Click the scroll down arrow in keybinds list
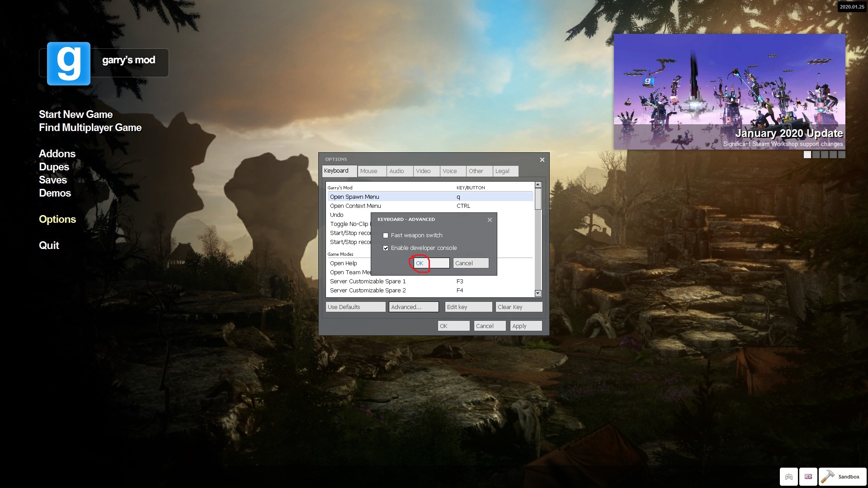This screenshot has height=488, width=868. (538, 294)
